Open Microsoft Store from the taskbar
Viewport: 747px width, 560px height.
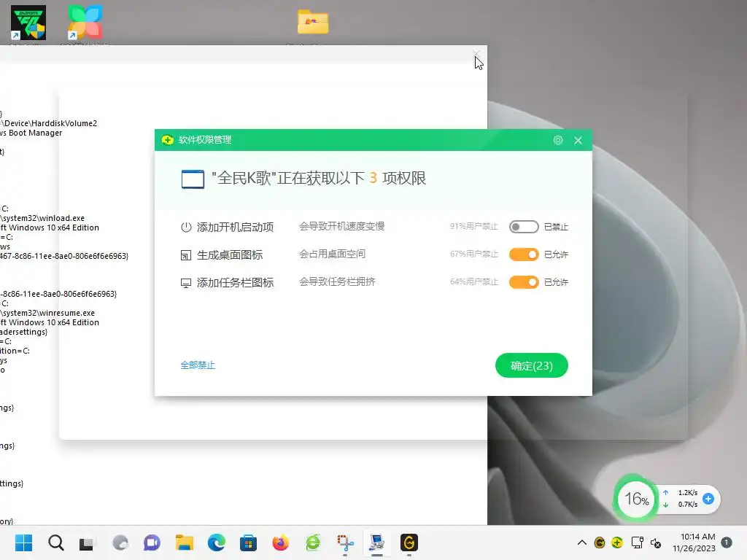coord(248,542)
